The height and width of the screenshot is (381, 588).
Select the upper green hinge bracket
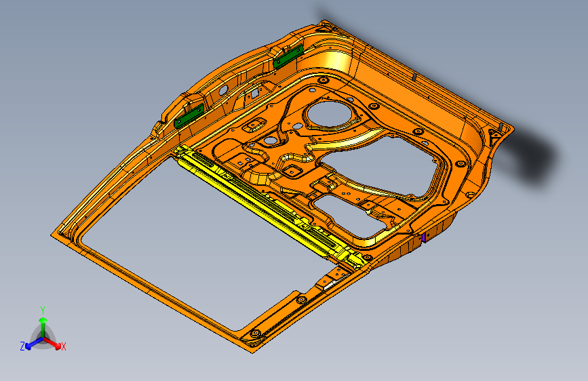288,56
